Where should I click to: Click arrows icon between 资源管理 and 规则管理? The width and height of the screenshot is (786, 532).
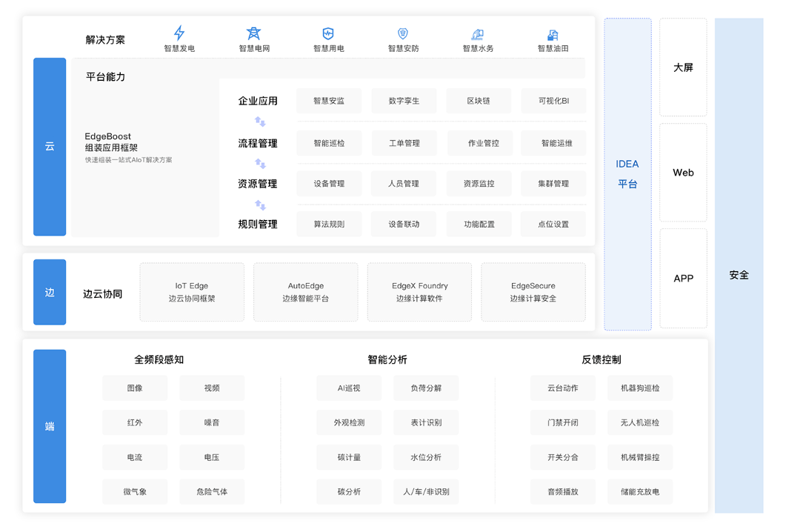[260, 205]
